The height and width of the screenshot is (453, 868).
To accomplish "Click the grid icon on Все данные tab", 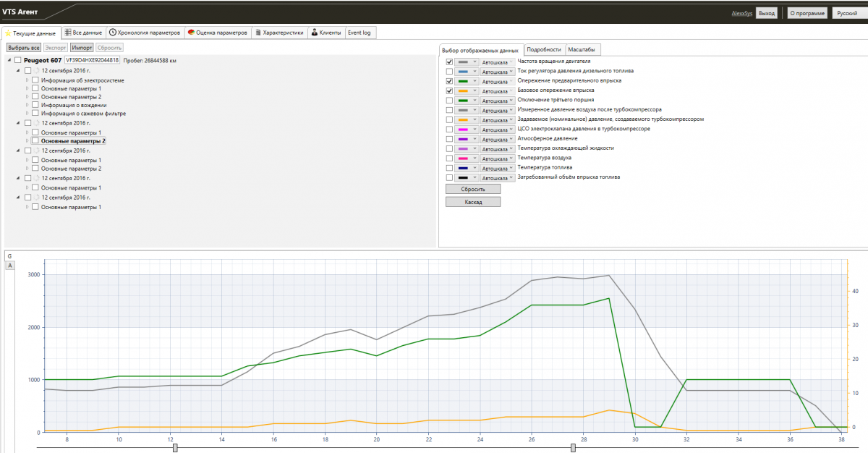I will [x=67, y=33].
